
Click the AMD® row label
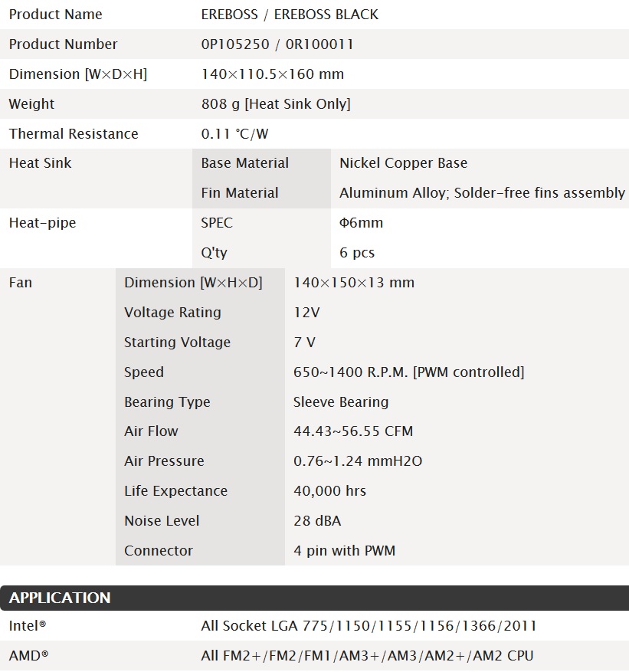(x=28, y=656)
